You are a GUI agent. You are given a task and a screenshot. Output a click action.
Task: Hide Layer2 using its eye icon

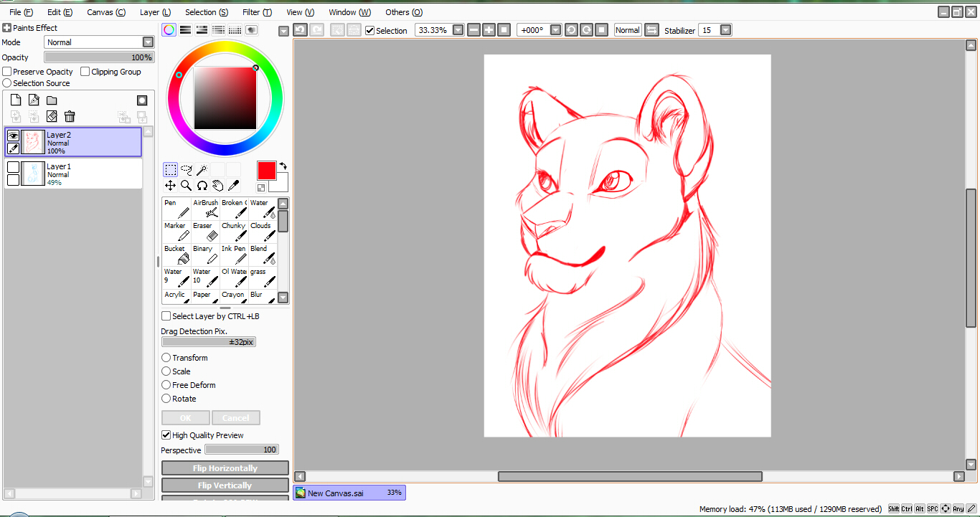pos(13,136)
